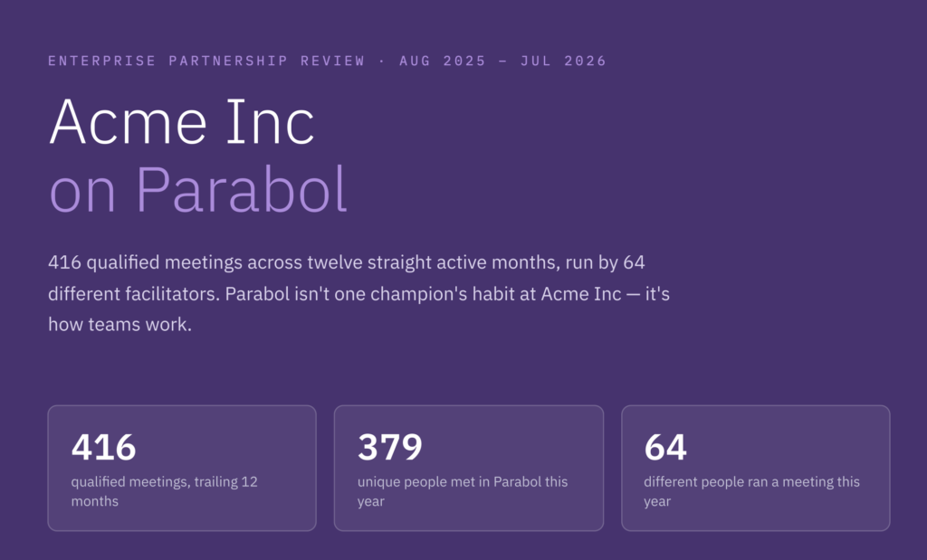Click the large "Acme Inc" heading
This screenshot has height=560, width=927.
coord(181,122)
